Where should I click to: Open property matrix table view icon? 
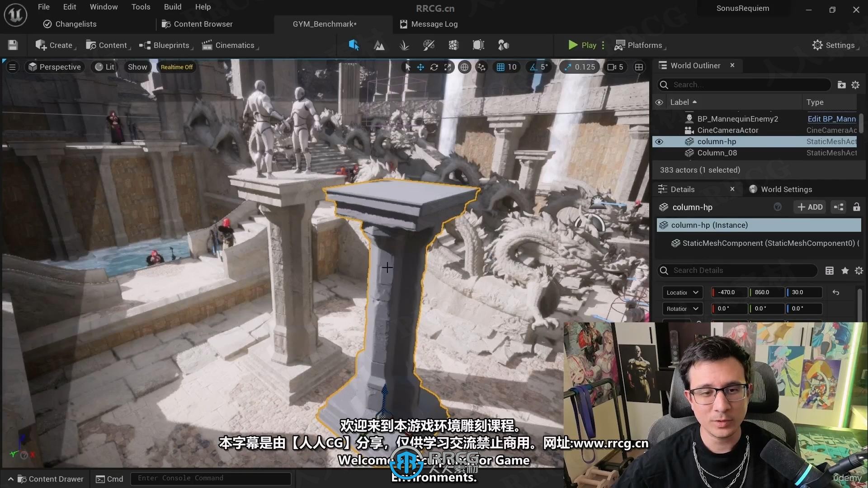[x=830, y=270]
